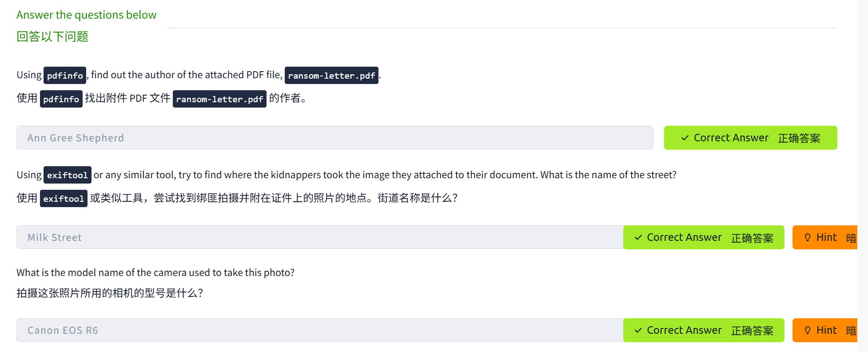Click the vertical scrollbar on the right edge
This screenshot has width=868, height=352.
pos(862,176)
